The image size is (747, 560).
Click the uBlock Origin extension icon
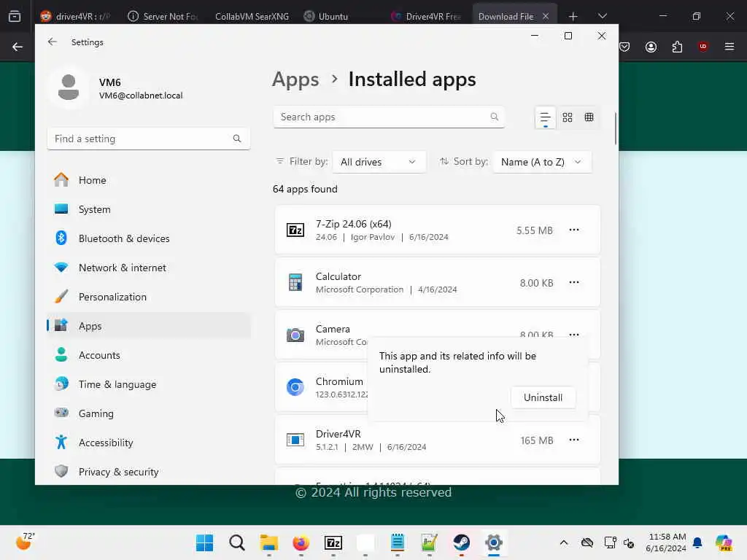tap(703, 47)
